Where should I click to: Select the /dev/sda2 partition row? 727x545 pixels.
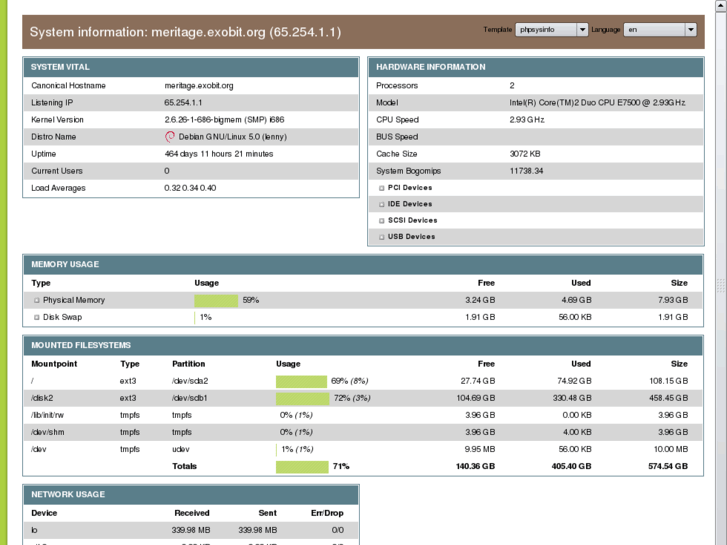click(189, 381)
